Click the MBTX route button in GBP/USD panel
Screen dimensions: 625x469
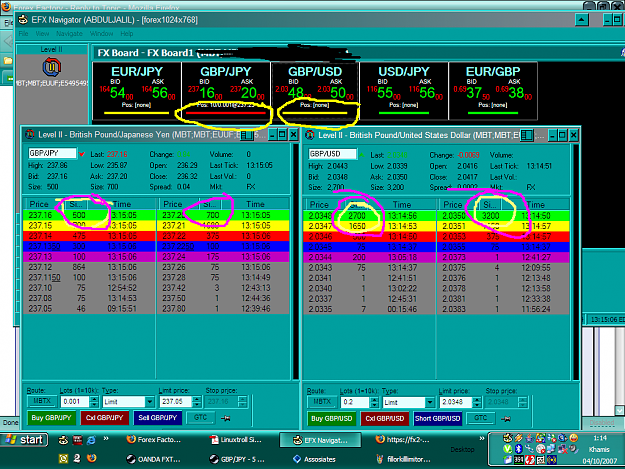pyautogui.click(x=322, y=402)
